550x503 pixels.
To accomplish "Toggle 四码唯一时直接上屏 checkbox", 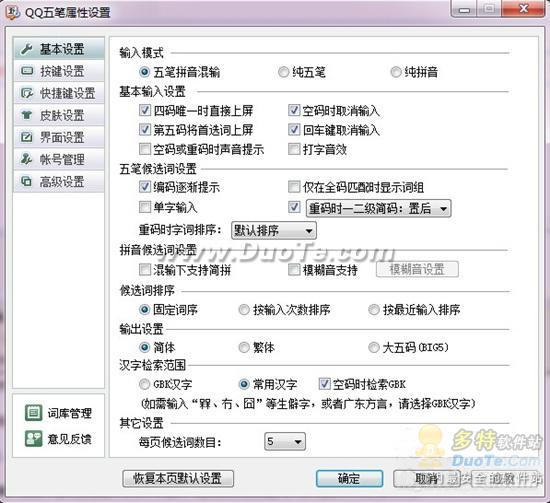I will coord(145,110).
